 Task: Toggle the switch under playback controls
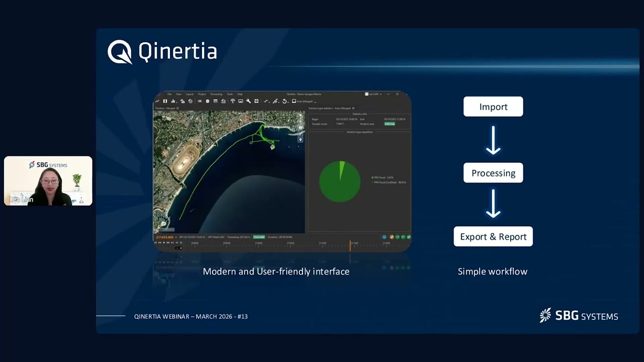pyautogui.click(x=179, y=248)
